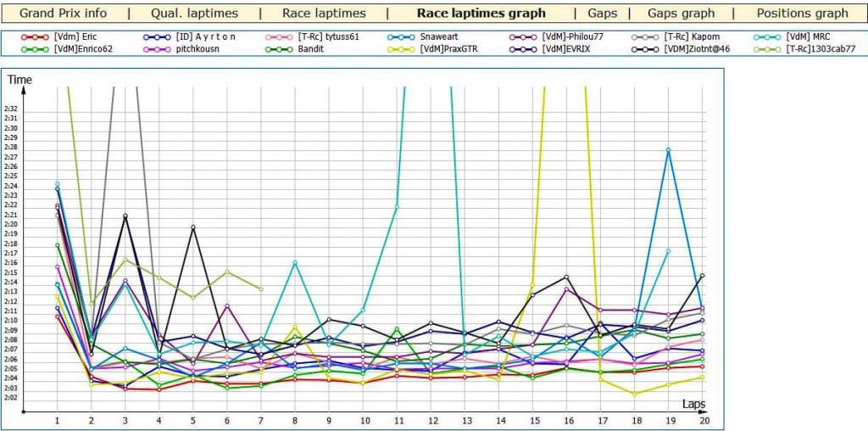Click the [VDM]Ziotnt@46 legend name

click(697, 49)
